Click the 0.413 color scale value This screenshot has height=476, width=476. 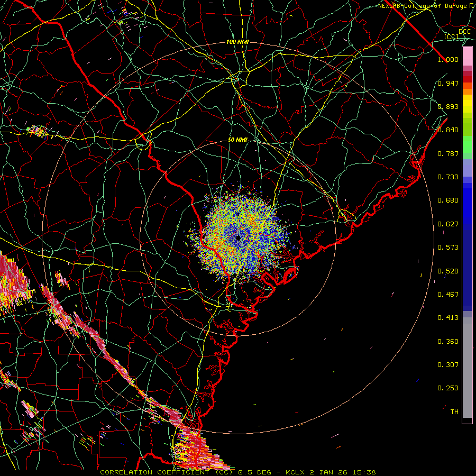tap(448, 318)
